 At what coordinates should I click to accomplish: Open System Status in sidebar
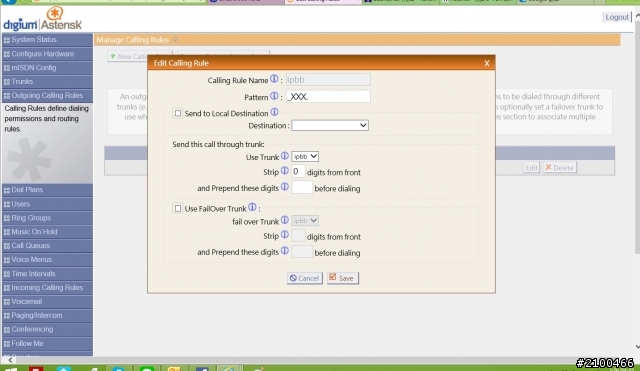coord(47,40)
